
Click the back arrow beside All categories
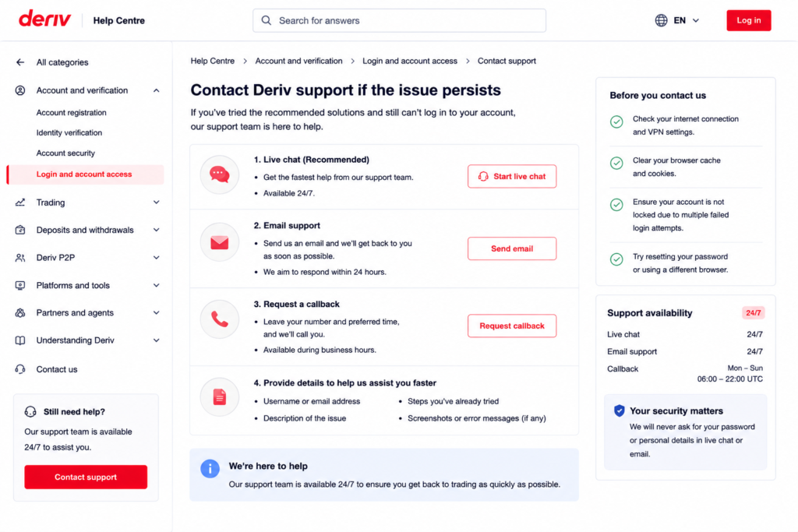20,62
